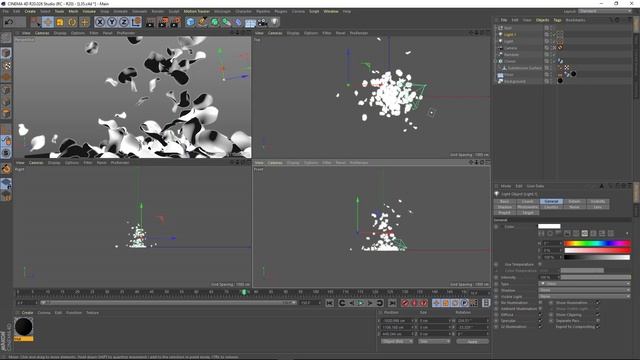Select Edges mode in the left palette
The width and height of the screenshot is (640, 360).
coord(6,101)
